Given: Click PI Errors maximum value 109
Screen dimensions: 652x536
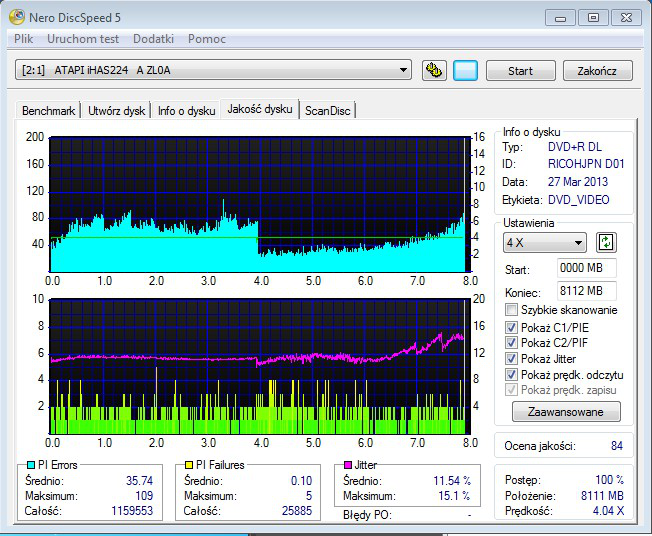Looking at the screenshot, I should point(144,496).
